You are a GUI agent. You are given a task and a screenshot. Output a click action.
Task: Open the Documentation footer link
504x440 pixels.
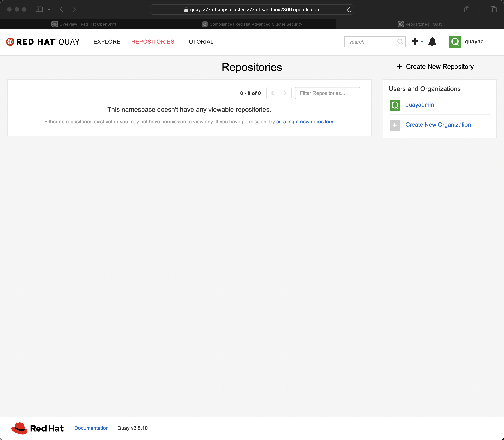(91, 428)
